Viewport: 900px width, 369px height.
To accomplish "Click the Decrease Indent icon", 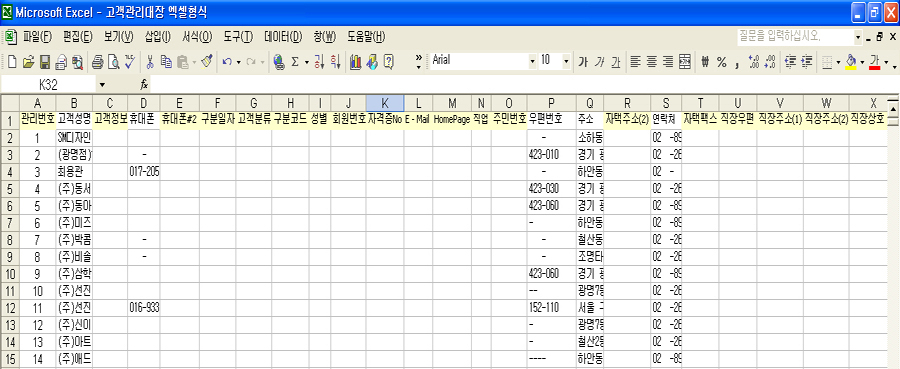I will coord(791,61).
